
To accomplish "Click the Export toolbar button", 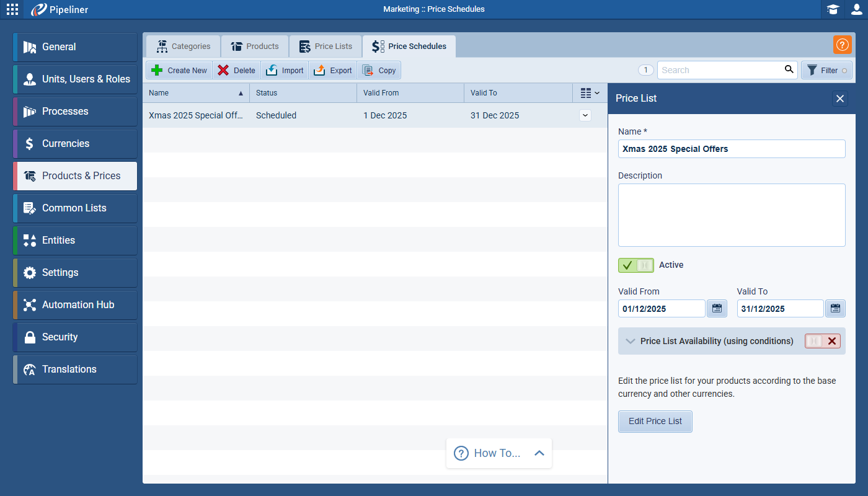I will [x=333, y=70].
